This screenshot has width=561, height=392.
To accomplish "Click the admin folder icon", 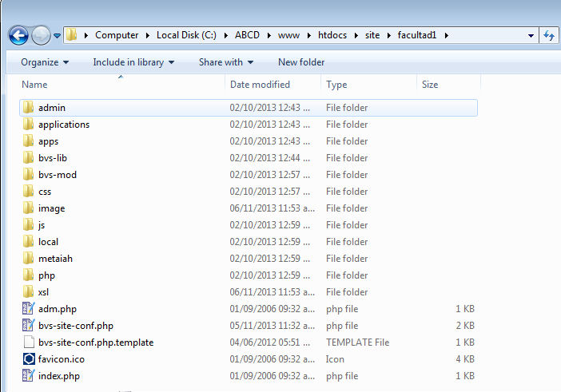I will coord(29,108).
